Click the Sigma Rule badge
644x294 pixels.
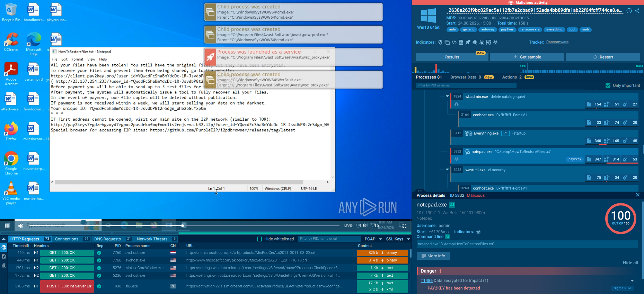pyautogui.click(x=622, y=288)
